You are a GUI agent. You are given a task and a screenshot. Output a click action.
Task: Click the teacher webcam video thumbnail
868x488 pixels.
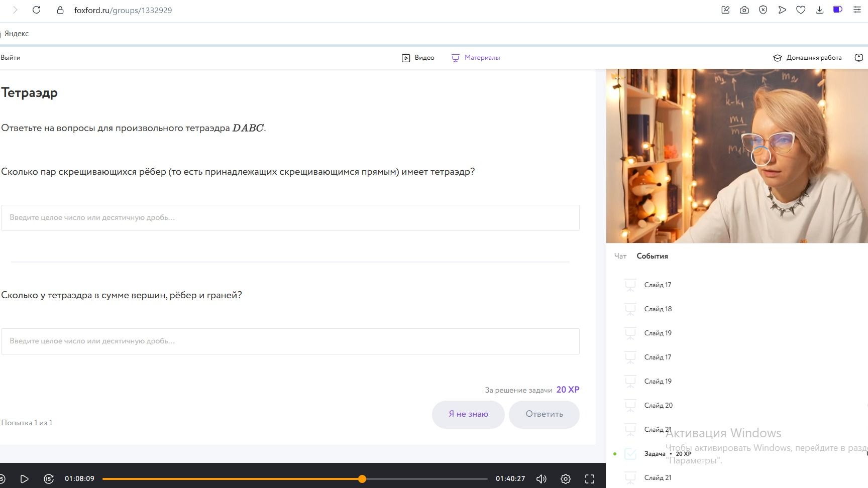[737, 156]
